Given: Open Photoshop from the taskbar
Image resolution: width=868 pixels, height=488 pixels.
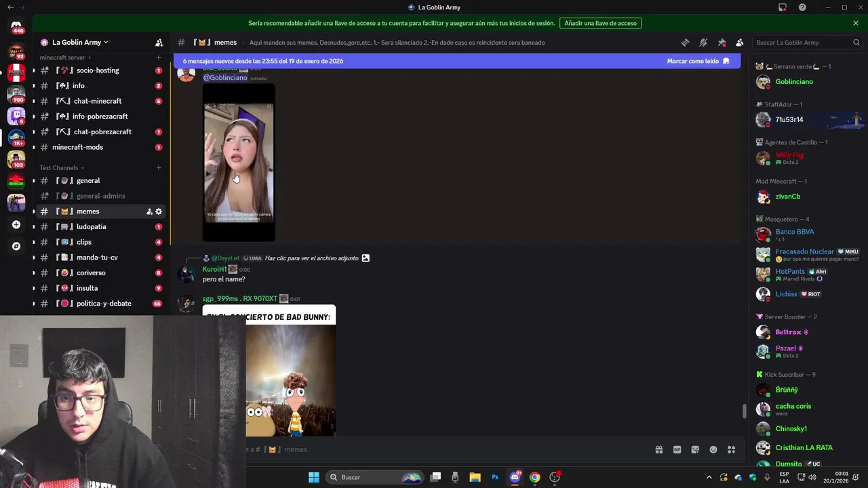Looking at the screenshot, I should tap(495, 477).
